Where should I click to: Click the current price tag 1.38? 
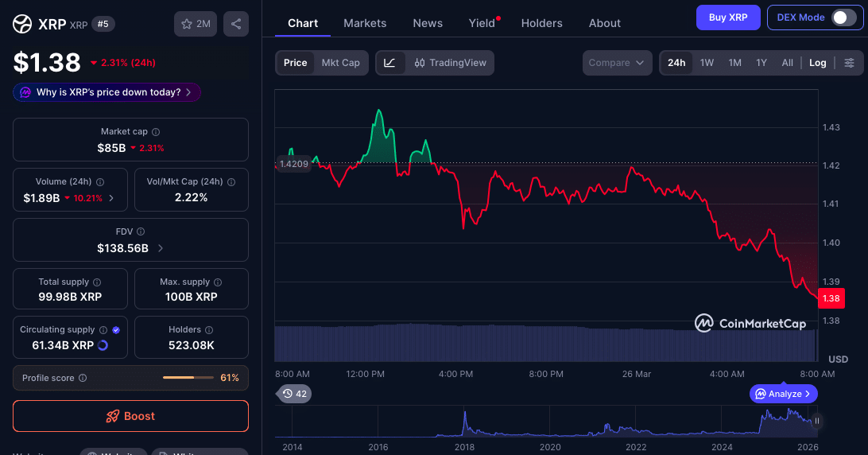pyautogui.click(x=831, y=299)
